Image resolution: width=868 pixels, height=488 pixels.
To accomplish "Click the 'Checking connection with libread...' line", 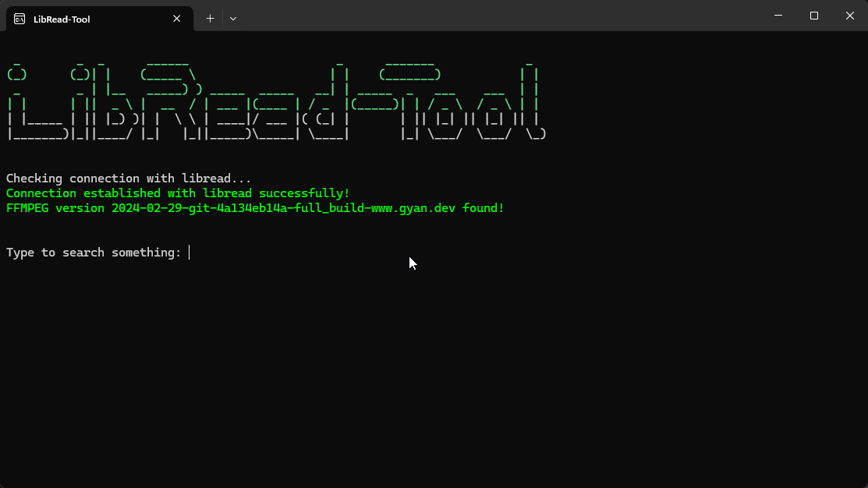I will tap(127, 178).
